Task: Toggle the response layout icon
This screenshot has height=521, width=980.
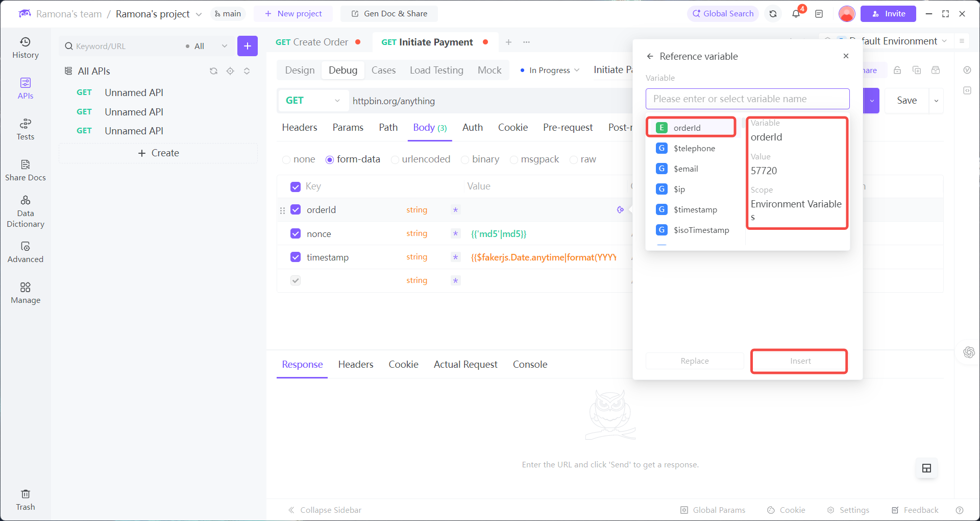Action: point(926,468)
